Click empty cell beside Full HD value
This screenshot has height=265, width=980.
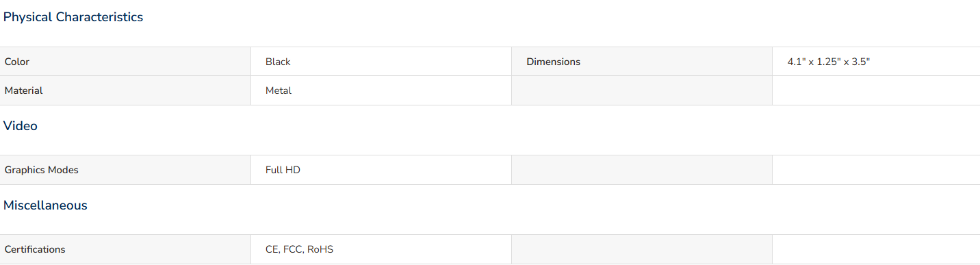642,170
